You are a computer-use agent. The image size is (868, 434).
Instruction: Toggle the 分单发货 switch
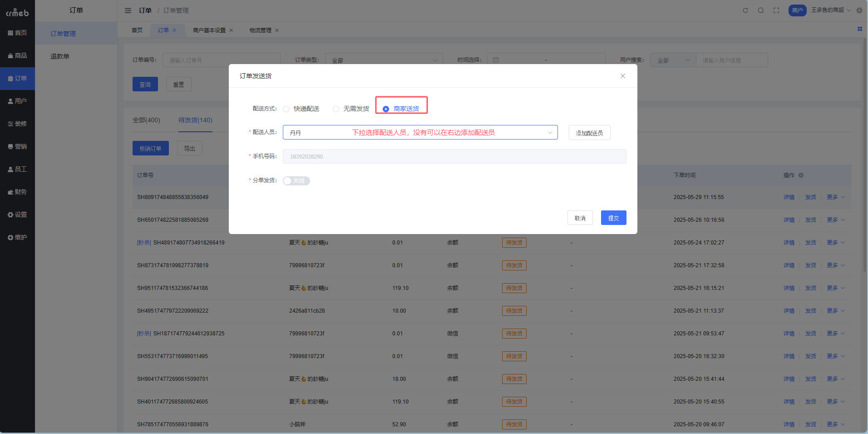(x=296, y=181)
